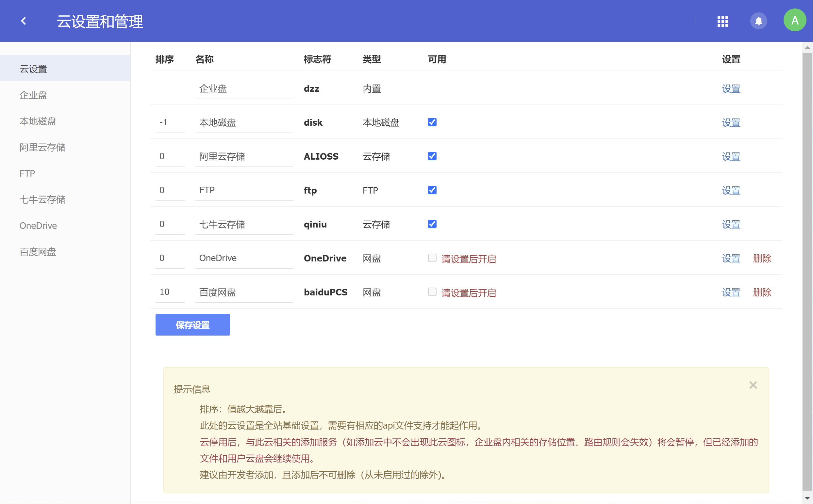Select 本地磁盘 from left sidebar
Image resolution: width=813 pixels, height=504 pixels.
38,121
